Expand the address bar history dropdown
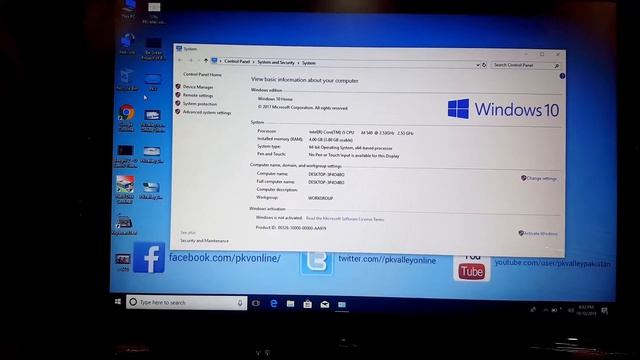 [x=478, y=65]
